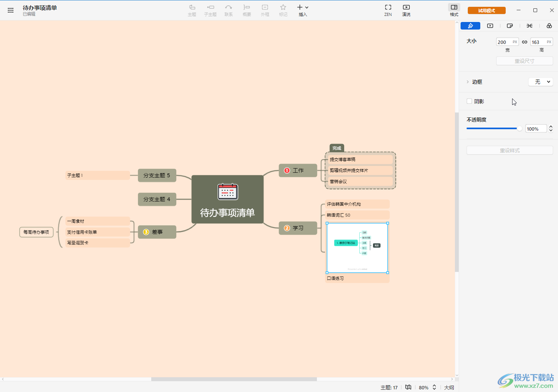Viewport: 558px width, 392px height.
Task: Switch to 大纲 (Outline) view
Action: click(449, 387)
